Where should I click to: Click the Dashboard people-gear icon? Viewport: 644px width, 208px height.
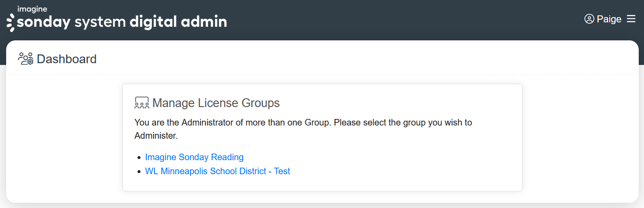[x=25, y=59]
